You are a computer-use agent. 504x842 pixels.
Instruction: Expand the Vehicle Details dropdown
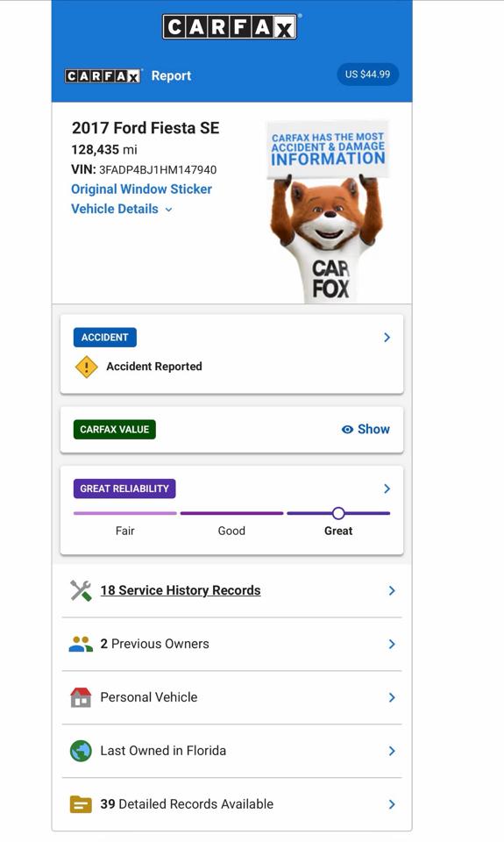point(122,209)
